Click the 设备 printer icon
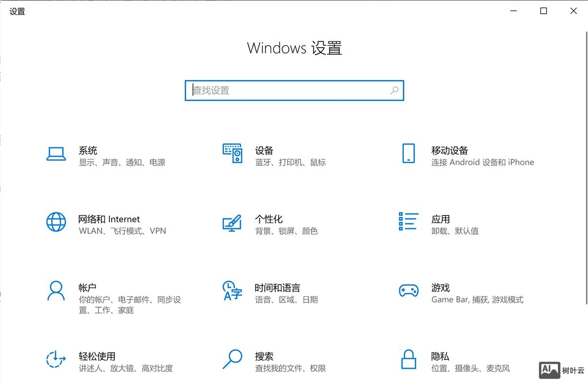This screenshot has height=384, width=588. tap(232, 153)
